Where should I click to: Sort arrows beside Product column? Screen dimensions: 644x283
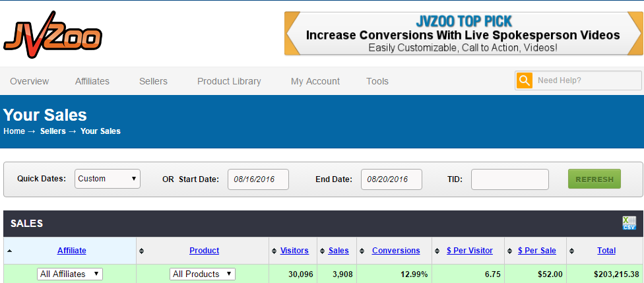[142, 251]
